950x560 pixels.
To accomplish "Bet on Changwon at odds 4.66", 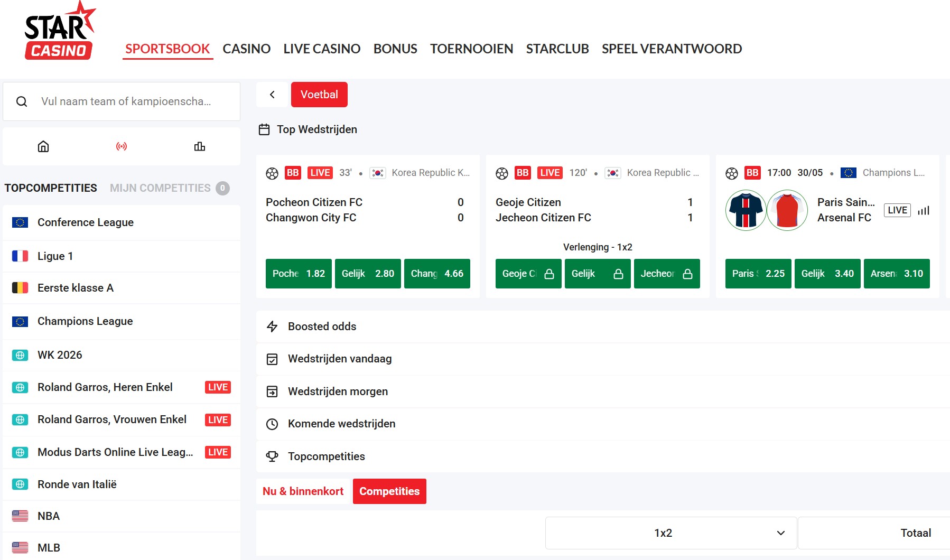I will point(437,274).
